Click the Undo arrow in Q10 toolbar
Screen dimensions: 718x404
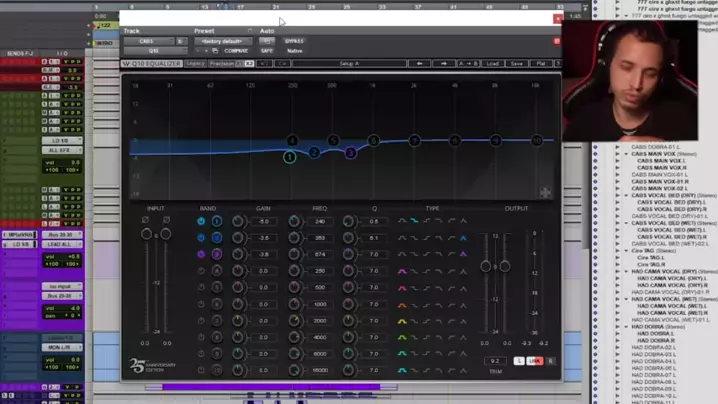[420, 63]
